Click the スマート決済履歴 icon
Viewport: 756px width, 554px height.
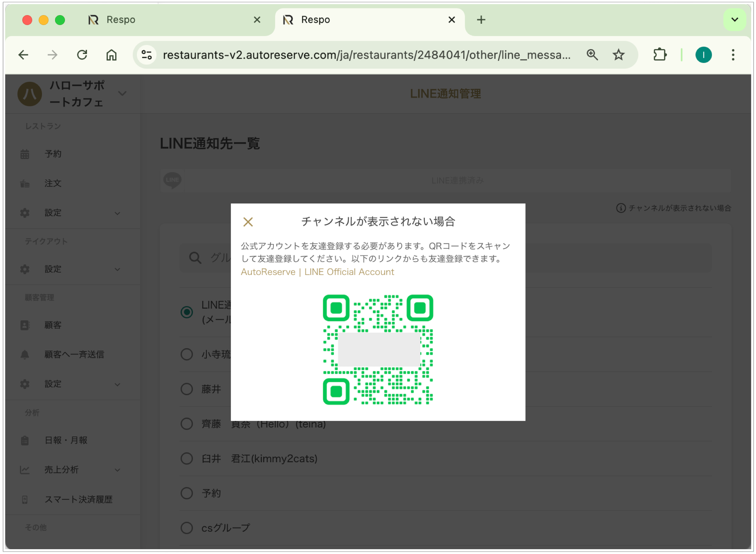click(x=25, y=499)
